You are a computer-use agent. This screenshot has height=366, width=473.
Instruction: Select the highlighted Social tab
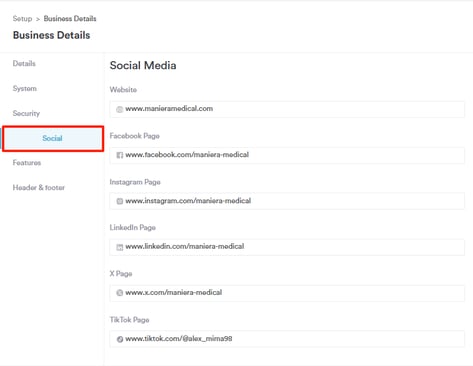(x=53, y=138)
